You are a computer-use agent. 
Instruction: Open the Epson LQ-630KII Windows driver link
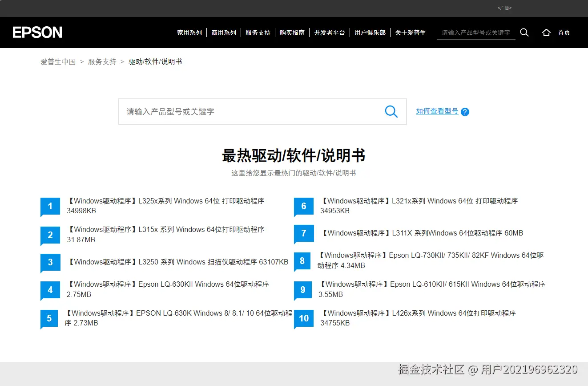168,284
